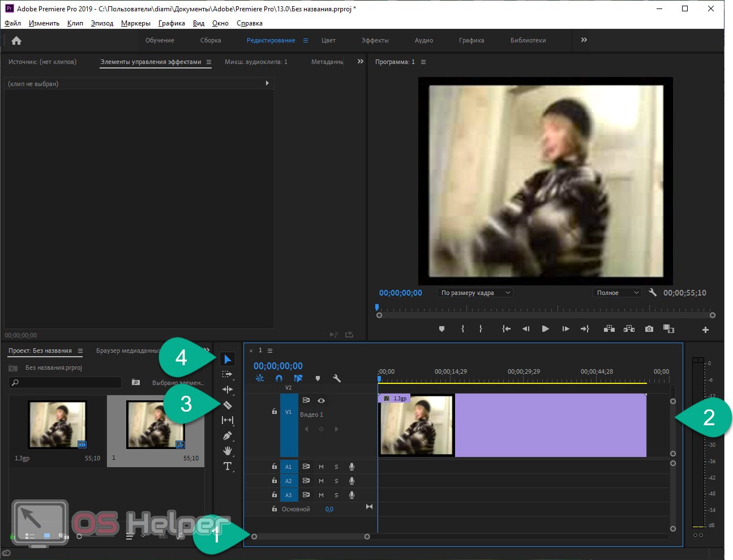Go to Out point
Screen dimensions: 733x560
click(585, 329)
